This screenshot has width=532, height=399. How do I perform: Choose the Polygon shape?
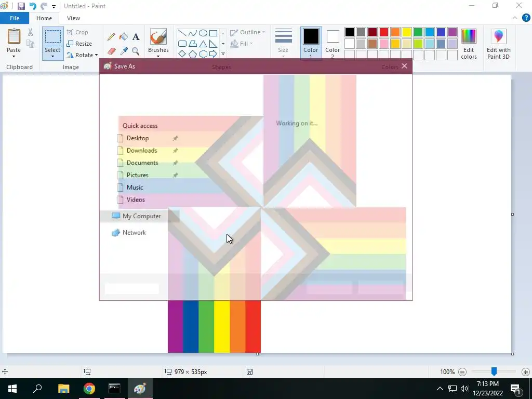click(x=192, y=44)
